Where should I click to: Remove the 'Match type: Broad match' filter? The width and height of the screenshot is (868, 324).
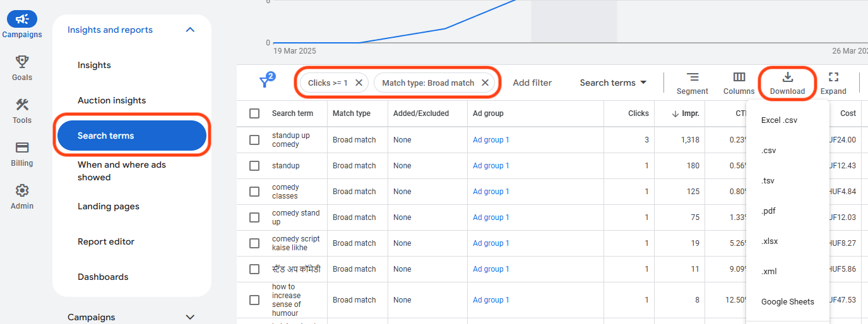point(485,83)
